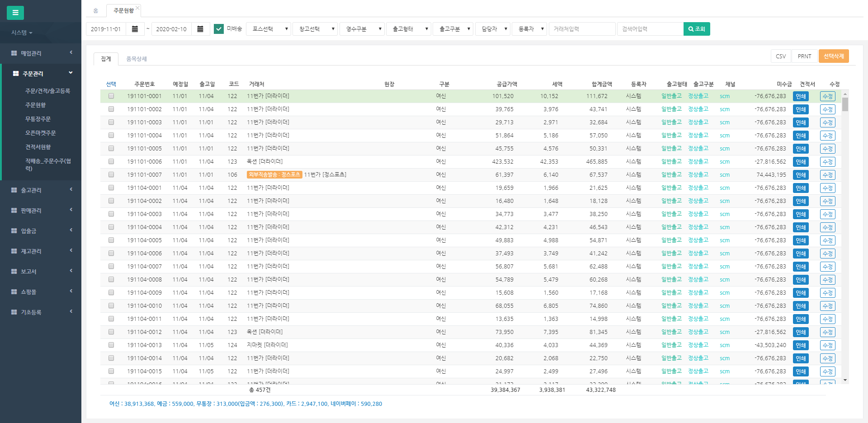This screenshot has height=423, width=868.
Task: Focus the 검색어입력 search input field
Action: (651, 29)
